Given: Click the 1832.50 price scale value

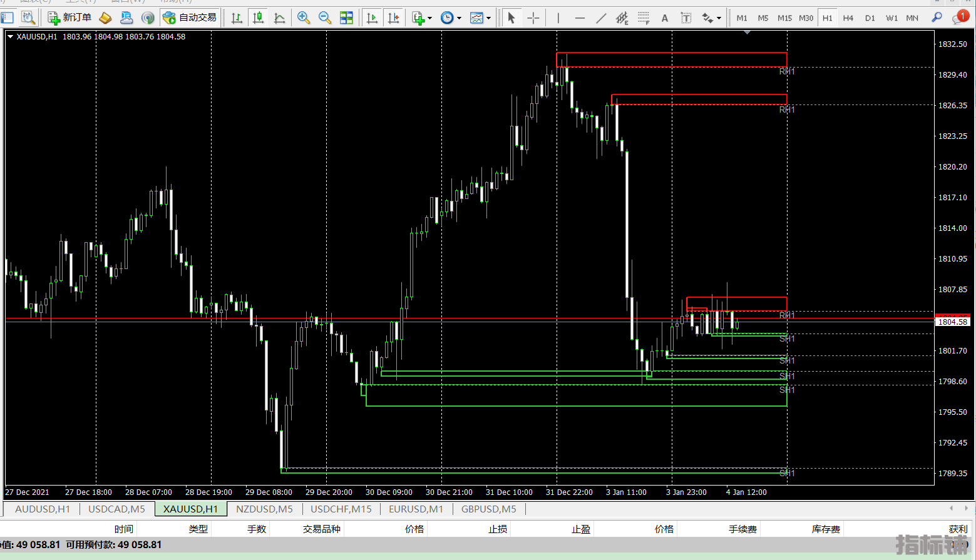Looking at the screenshot, I should 952,44.
